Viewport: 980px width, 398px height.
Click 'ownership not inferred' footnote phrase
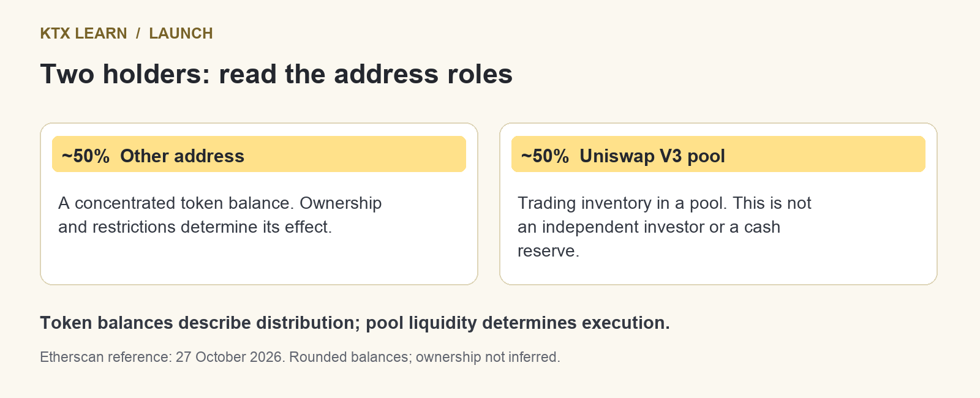[x=488, y=357]
